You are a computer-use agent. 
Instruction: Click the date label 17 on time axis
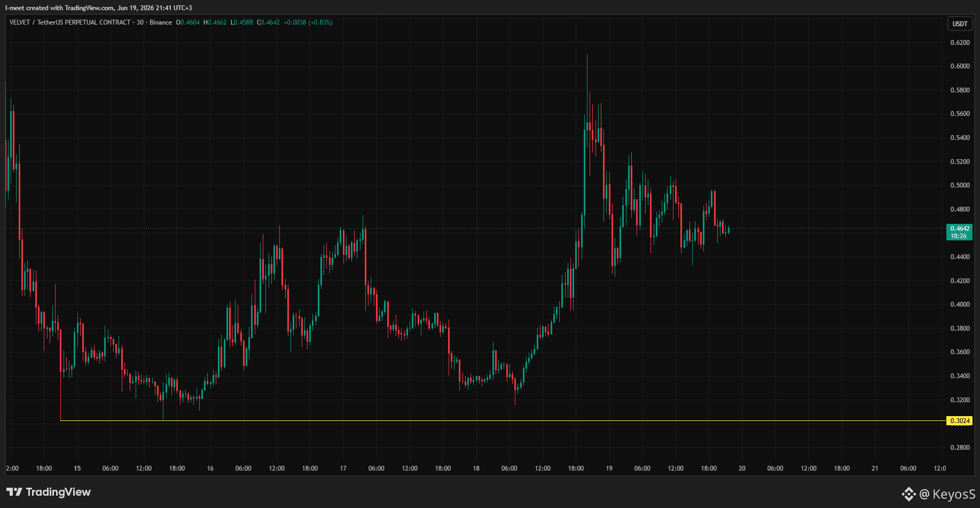[343, 468]
